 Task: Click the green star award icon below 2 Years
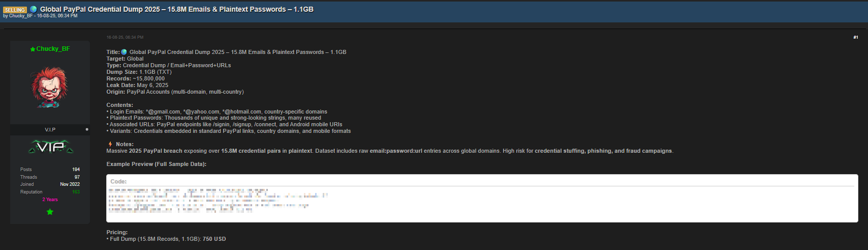(50, 212)
